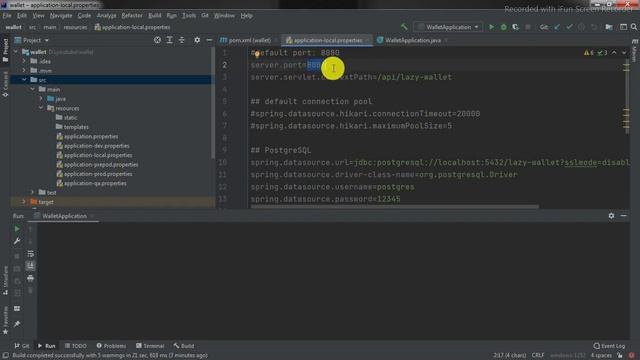Open the File menu
The height and width of the screenshot is (360, 640).
pos(7,16)
